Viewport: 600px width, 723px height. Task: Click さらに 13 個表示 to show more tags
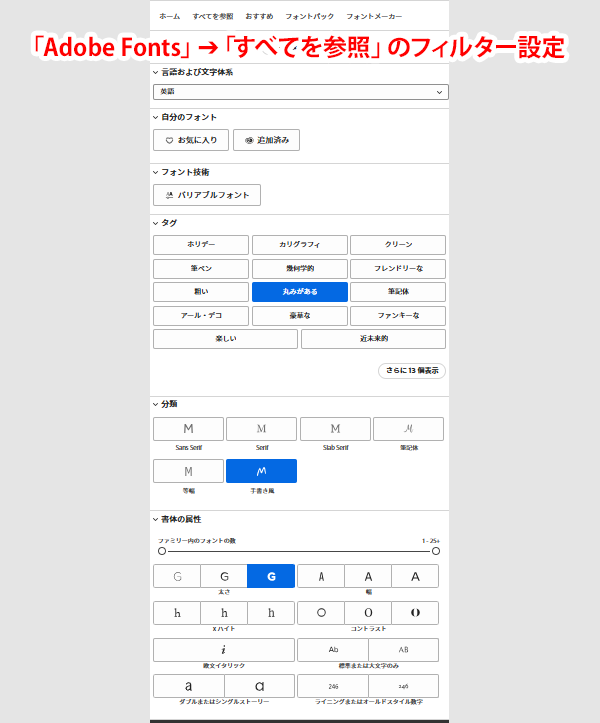click(x=411, y=371)
